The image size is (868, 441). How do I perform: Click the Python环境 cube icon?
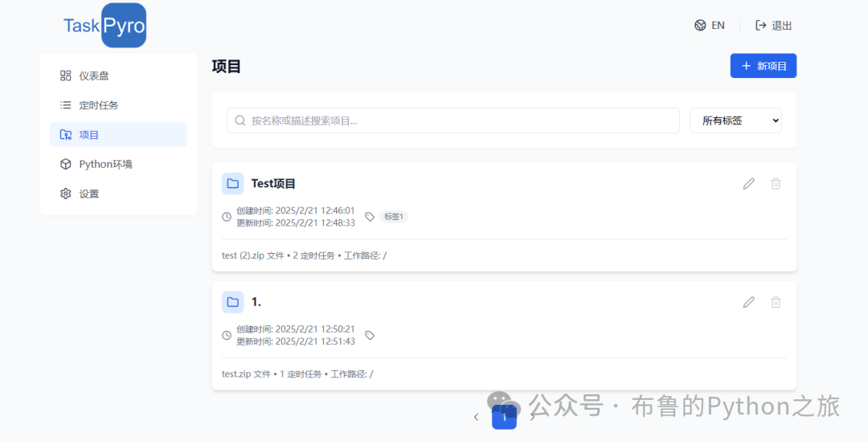(66, 165)
